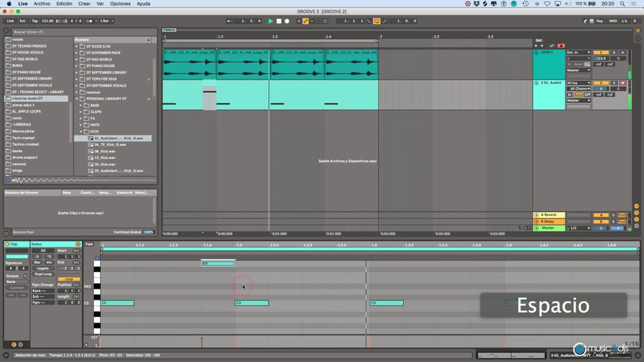Image resolution: width=644 pixels, height=362 pixels.
Task: Click the Rev button in Notes box
Action: (38, 262)
